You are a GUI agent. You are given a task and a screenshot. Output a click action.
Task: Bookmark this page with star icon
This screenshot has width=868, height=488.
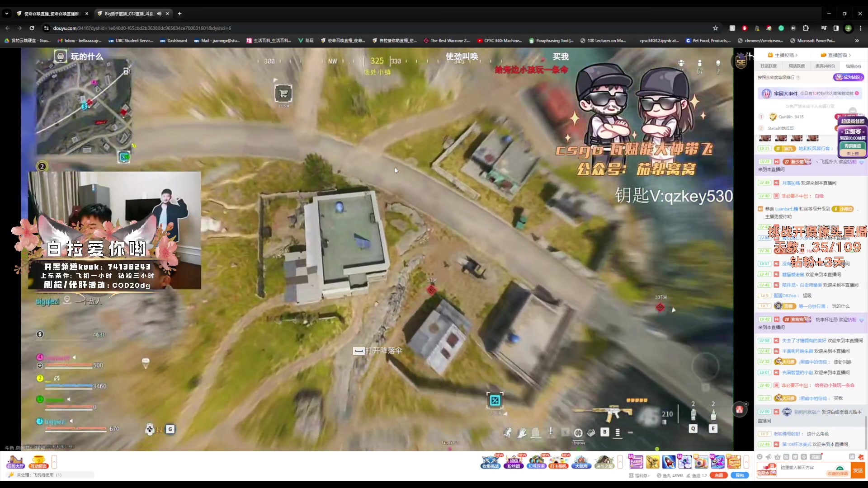click(715, 28)
